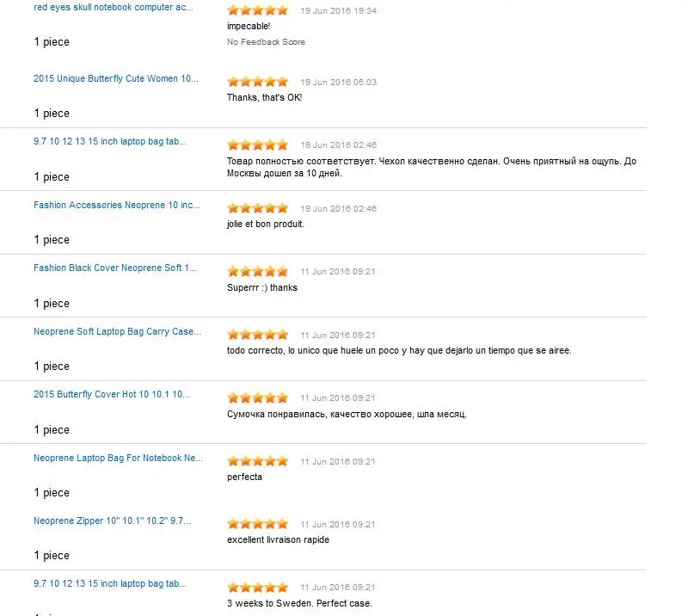The image size is (688, 616).
Task: Click the 'No Feedback Score' text
Action: click(266, 41)
